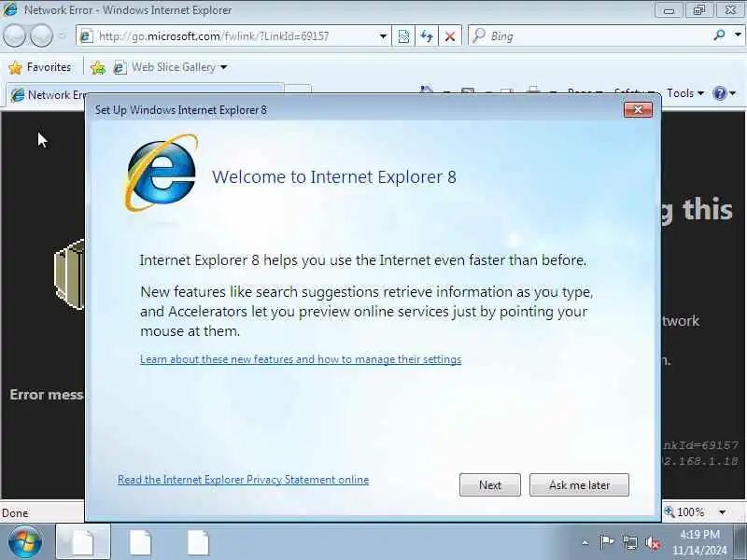This screenshot has height=560, width=747.
Task: Close the Set Up Internet Explorer 8 dialog
Action: [x=638, y=110]
